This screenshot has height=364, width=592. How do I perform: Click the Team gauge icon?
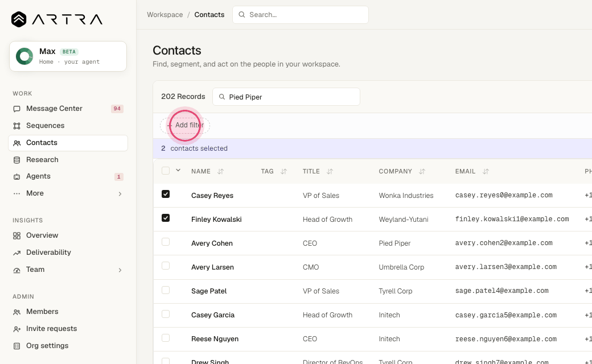(17, 270)
